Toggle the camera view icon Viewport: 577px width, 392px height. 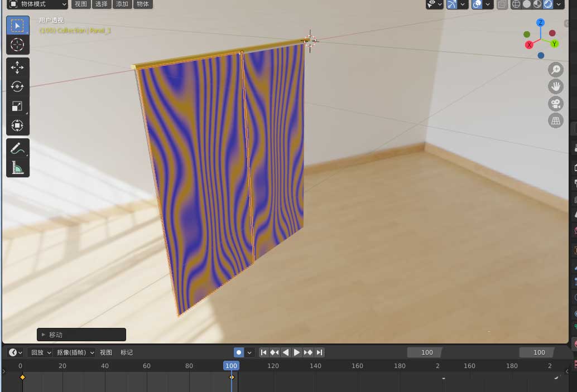(555, 103)
